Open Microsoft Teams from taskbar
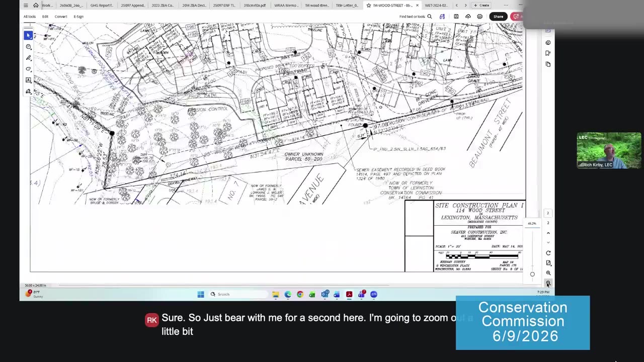 tap(362, 294)
